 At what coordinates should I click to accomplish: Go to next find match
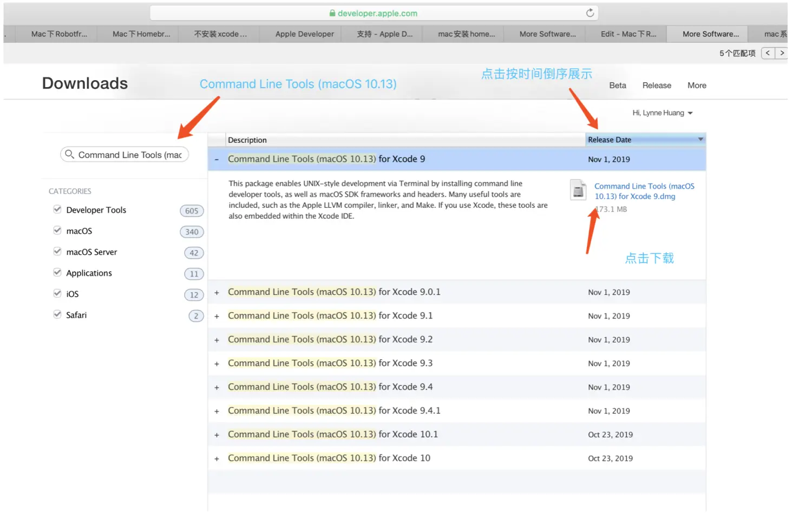point(781,53)
